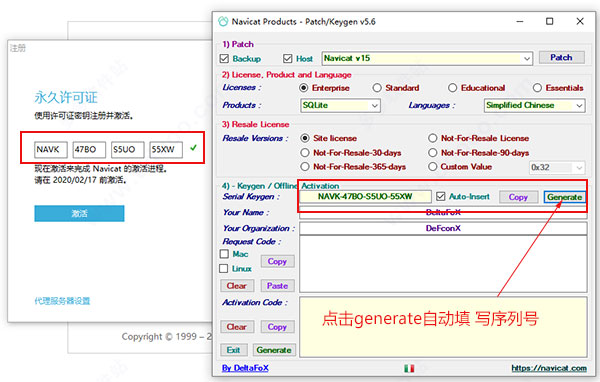Maximize the Patch/Keygen window

click(x=549, y=21)
